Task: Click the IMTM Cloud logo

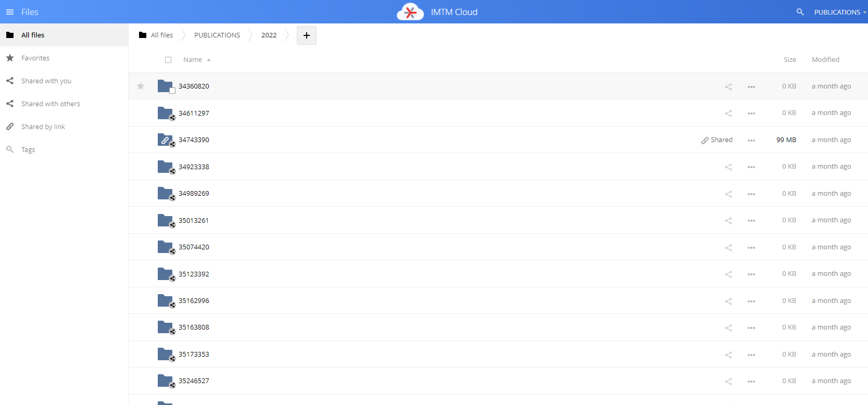Action: click(410, 11)
